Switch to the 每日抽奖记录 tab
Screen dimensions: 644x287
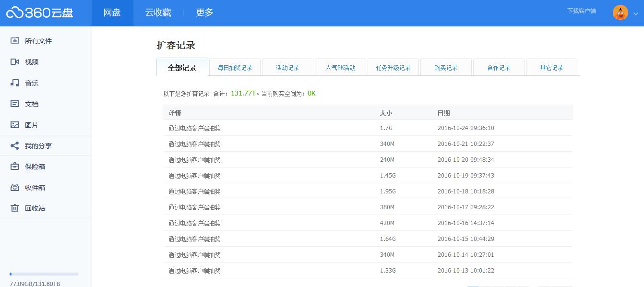tap(235, 68)
